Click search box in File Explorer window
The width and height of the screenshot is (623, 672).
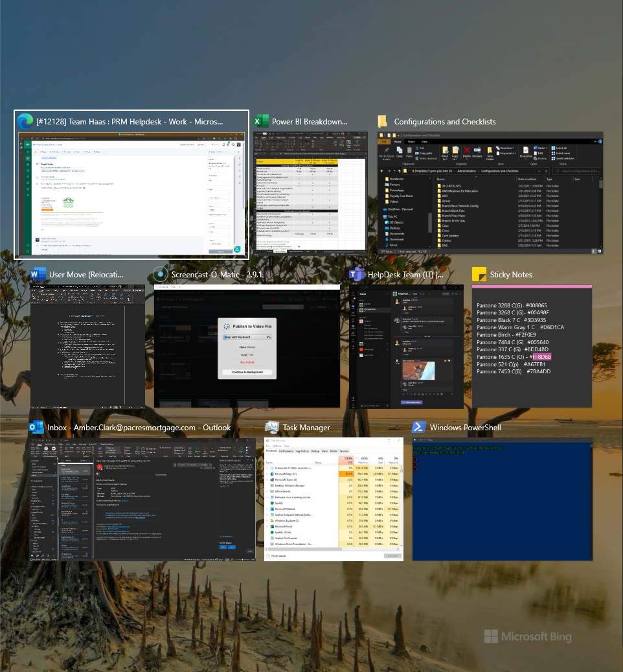578,171
